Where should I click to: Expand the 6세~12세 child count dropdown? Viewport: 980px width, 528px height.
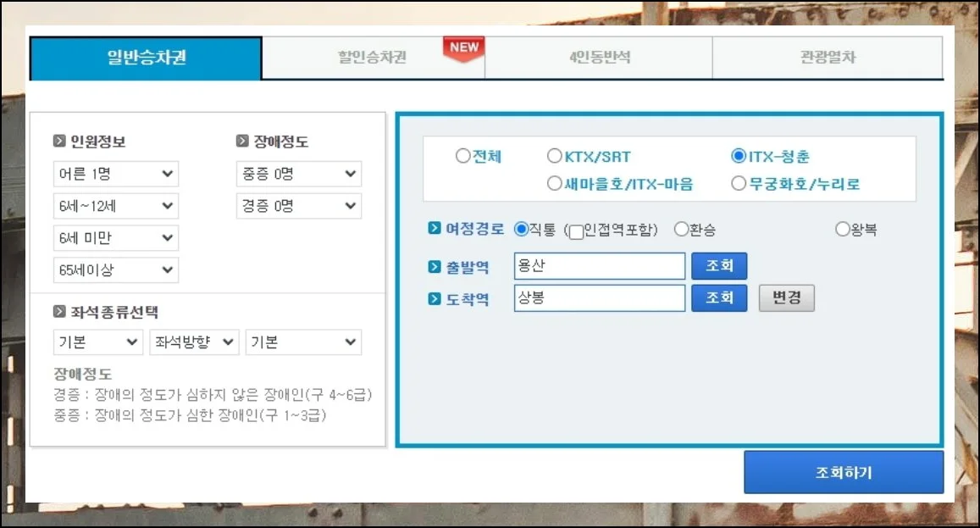coord(115,206)
